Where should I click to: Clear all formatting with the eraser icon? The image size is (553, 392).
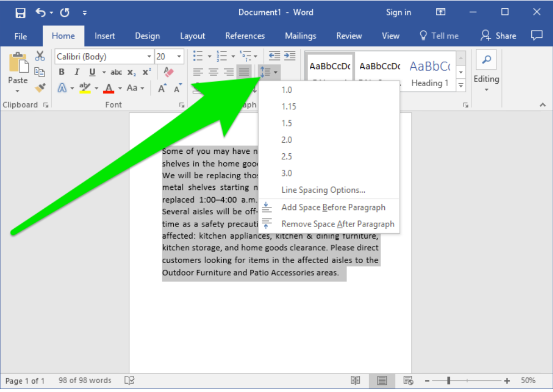[x=169, y=72]
